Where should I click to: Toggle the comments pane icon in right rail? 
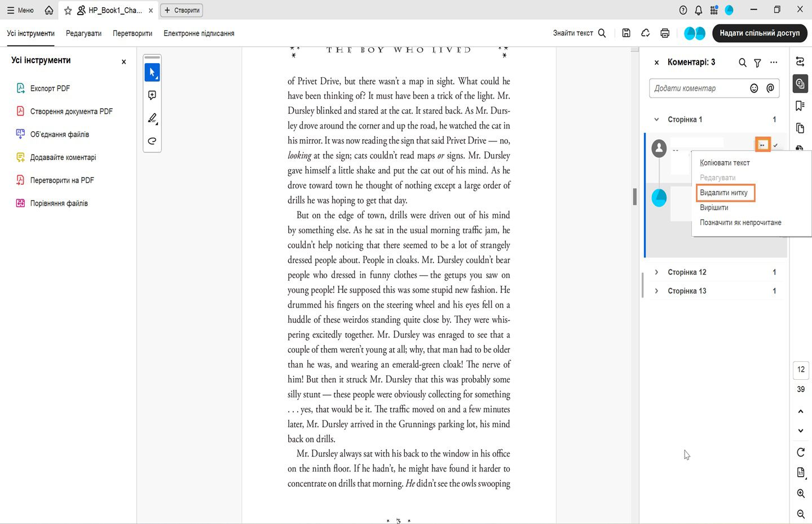click(x=800, y=84)
